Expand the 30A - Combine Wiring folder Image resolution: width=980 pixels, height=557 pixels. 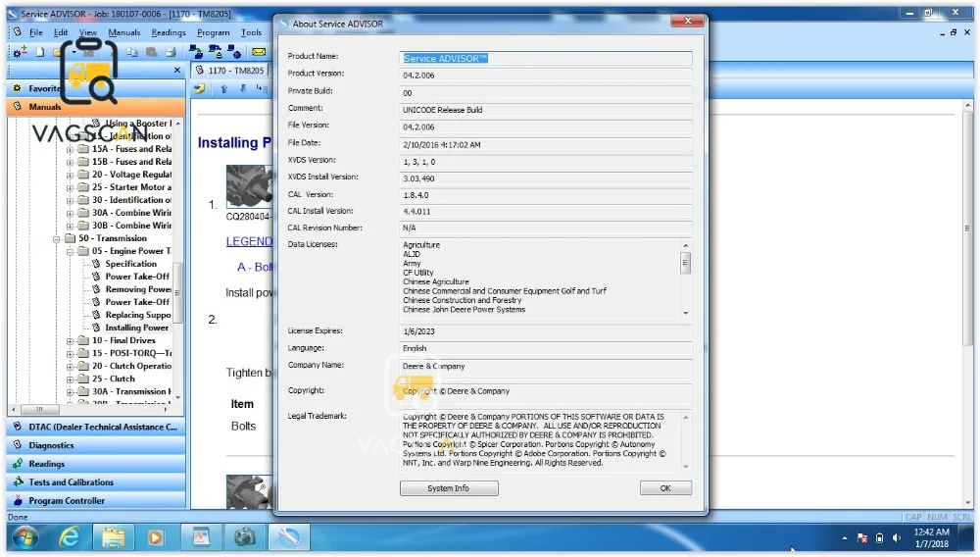(70, 213)
